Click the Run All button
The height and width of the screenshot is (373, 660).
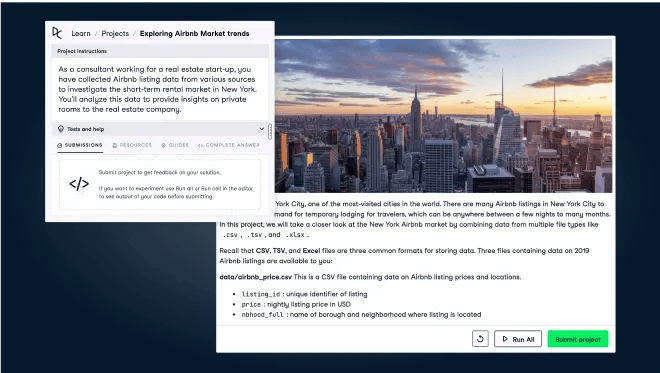tap(518, 339)
